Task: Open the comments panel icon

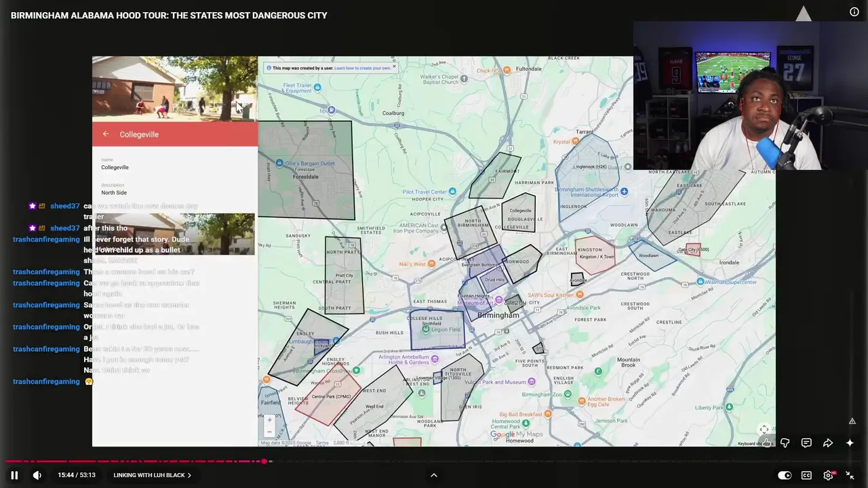Action: pos(806,443)
